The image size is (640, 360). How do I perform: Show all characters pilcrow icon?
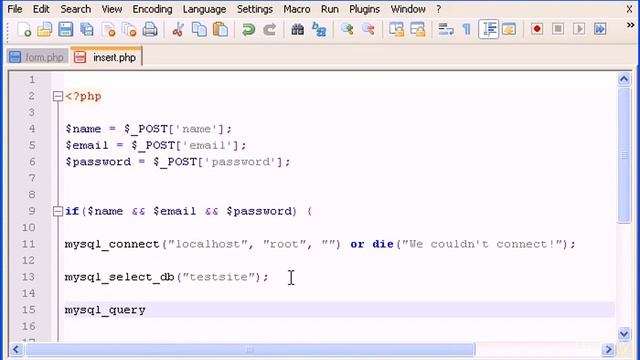467,29
